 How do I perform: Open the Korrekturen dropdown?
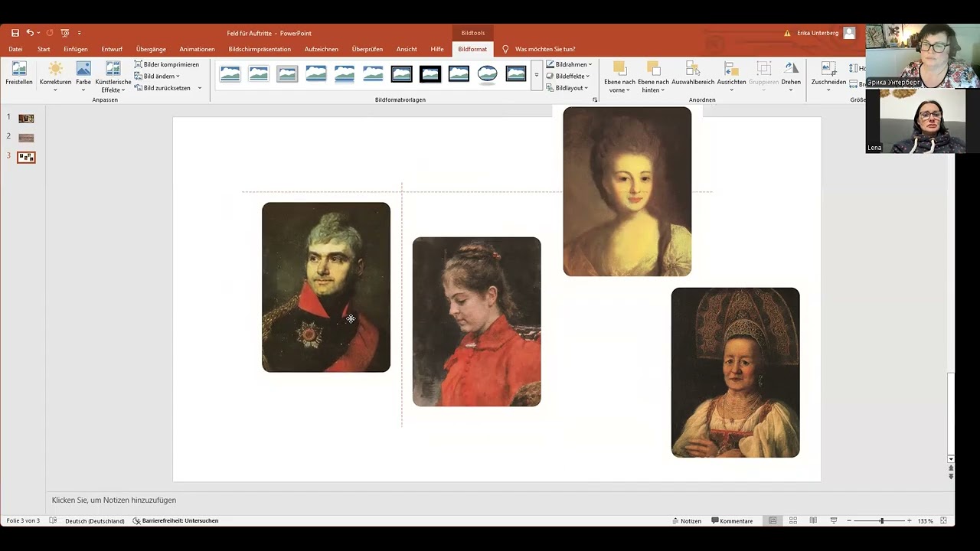click(x=55, y=77)
